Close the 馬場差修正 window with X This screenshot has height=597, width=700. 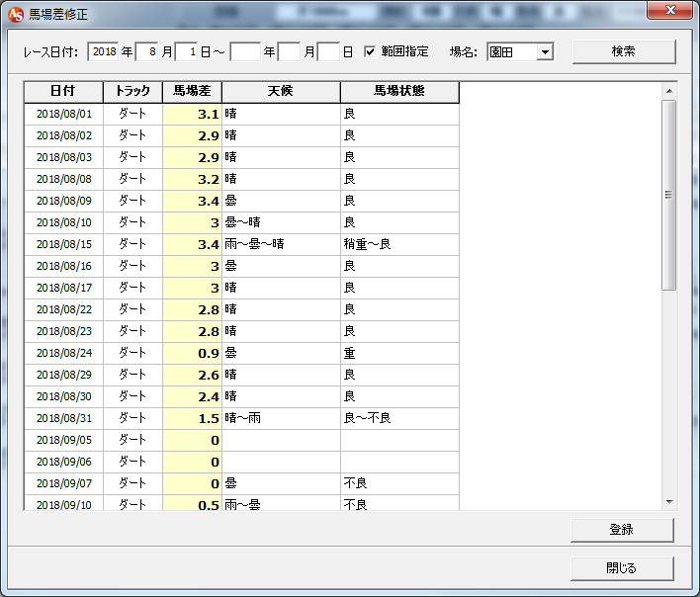click(x=669, y=10)
